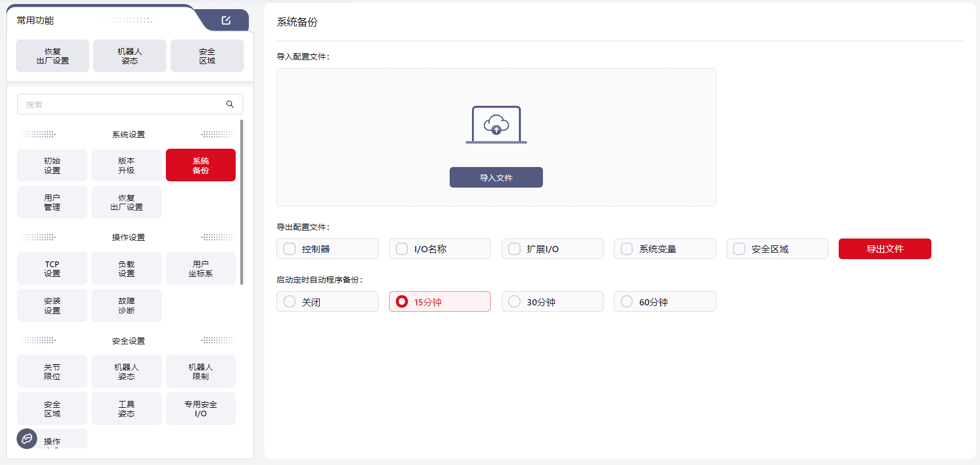Click the sidebar vertical scrollbar
The image size is (980, 465).
pos(242,201)
